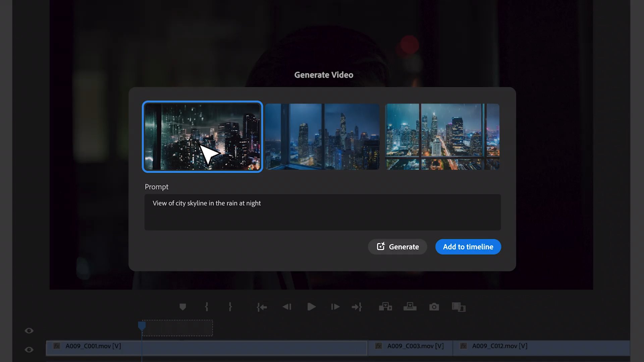Click the Mark In bracket icon

pos(207,307)
